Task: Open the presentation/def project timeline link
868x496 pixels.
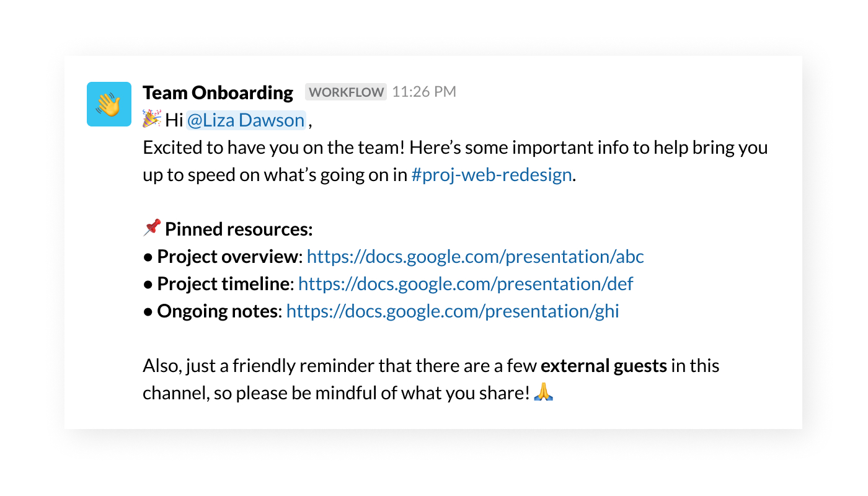Action: coord(466,284)
